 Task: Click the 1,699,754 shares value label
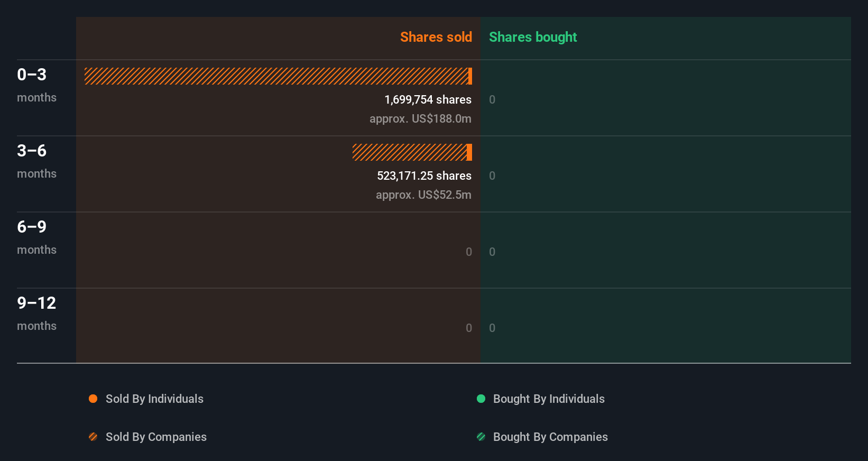pyautogui.click(x=428, y=99)
